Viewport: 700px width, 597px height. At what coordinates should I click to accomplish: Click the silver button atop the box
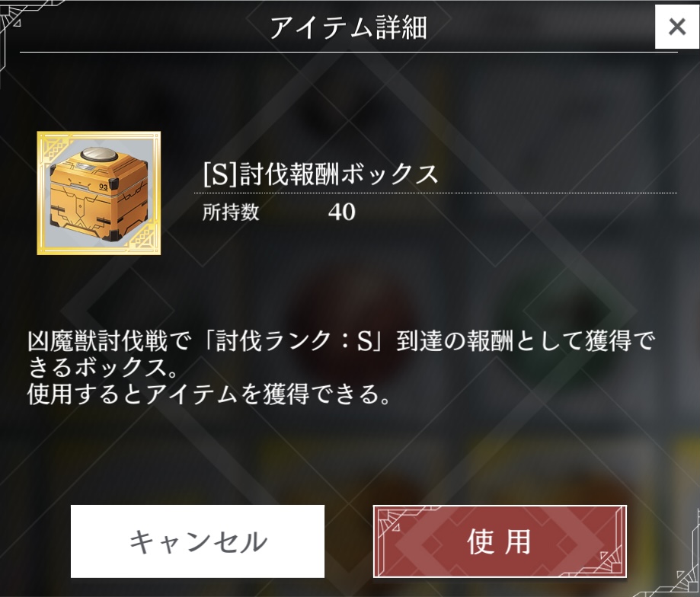[99, 155]
